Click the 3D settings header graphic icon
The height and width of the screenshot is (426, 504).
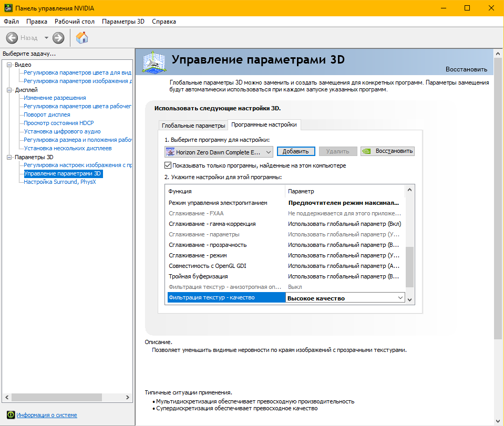[155, 61]
